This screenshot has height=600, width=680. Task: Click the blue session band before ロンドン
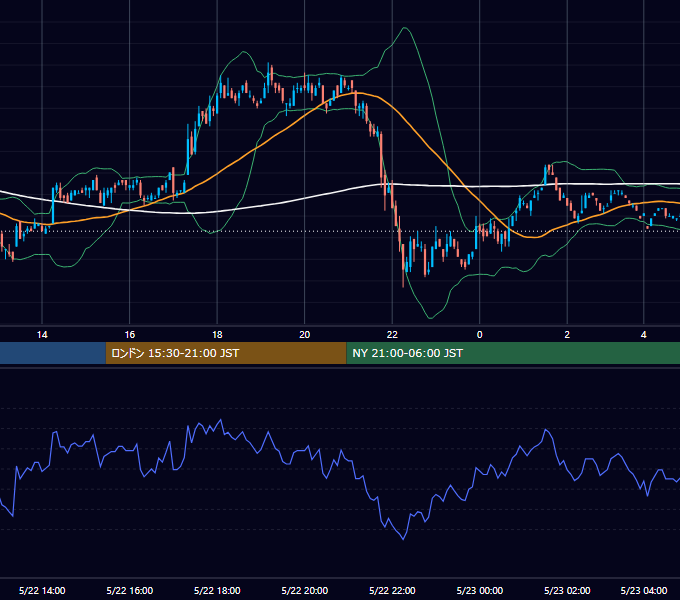pyautogui.click(x=53, y=353)
